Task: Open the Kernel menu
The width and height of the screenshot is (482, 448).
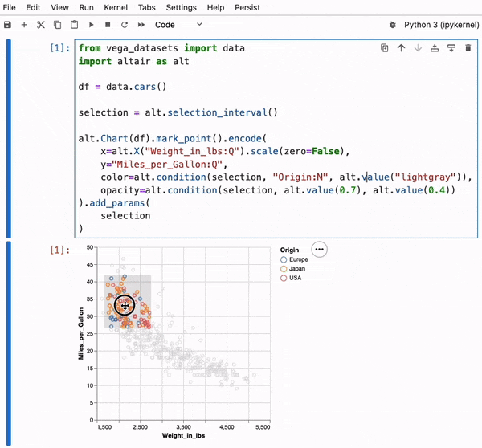Action: pyautogui.click(x=116, y=7)
